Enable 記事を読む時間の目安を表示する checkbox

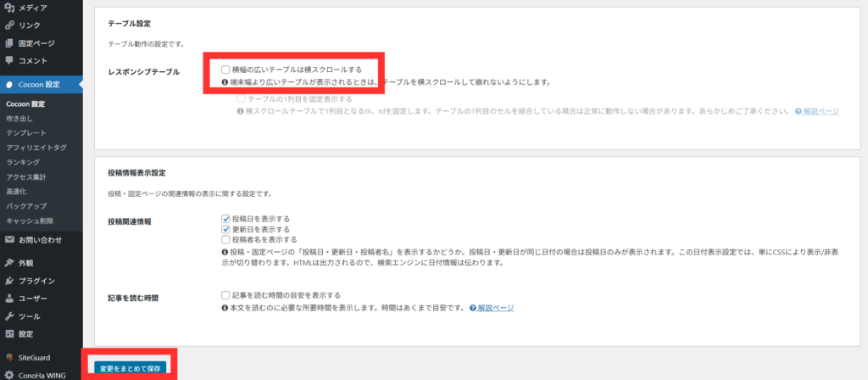click(x=225, y=295)
